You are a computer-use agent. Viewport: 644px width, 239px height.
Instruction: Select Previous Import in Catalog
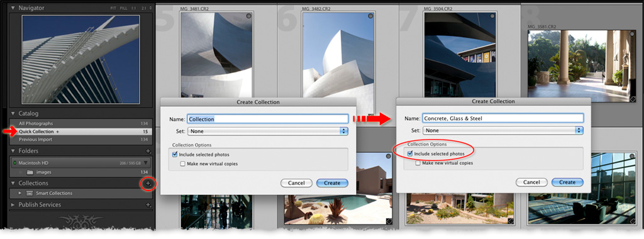point(80,140)
